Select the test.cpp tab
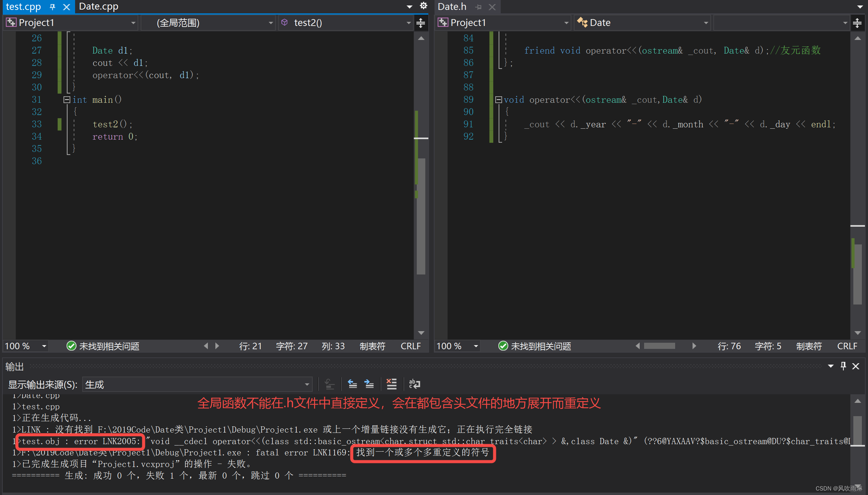868x495 pixels. (x=23, y=6)
